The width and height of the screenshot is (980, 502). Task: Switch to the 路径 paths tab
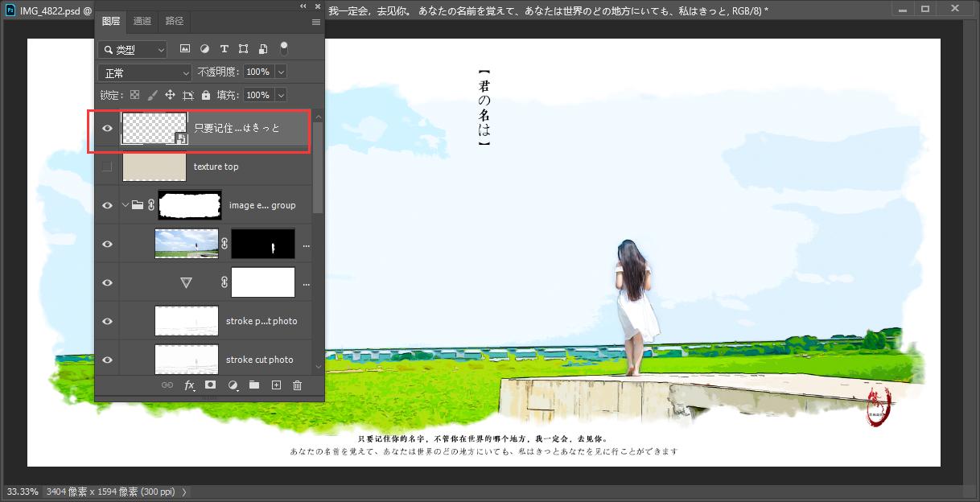tap(174, 21)
